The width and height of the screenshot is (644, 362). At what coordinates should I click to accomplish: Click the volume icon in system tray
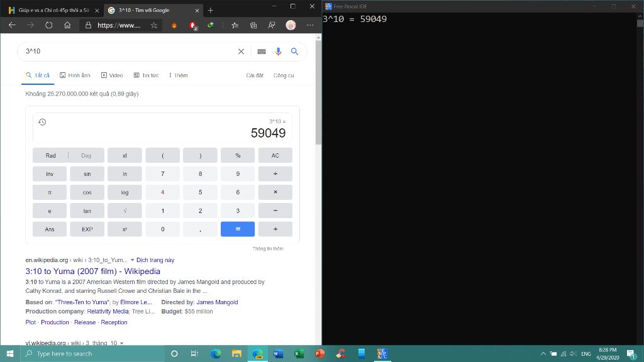coord(574,353)
